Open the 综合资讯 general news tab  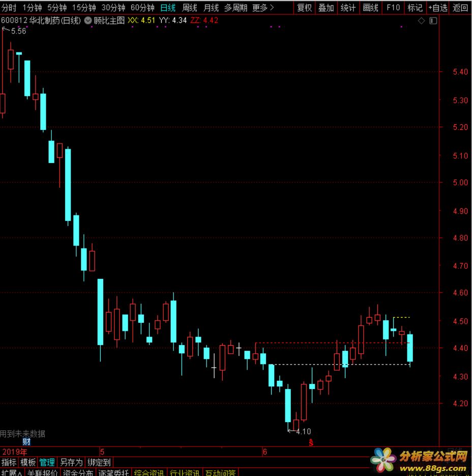[149, 472]
